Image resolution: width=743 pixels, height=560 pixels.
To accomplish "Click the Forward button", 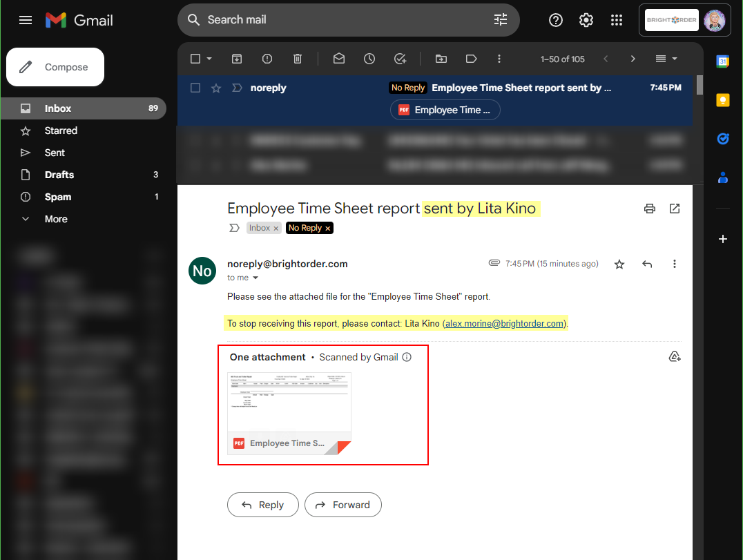I will pos(343,505).
